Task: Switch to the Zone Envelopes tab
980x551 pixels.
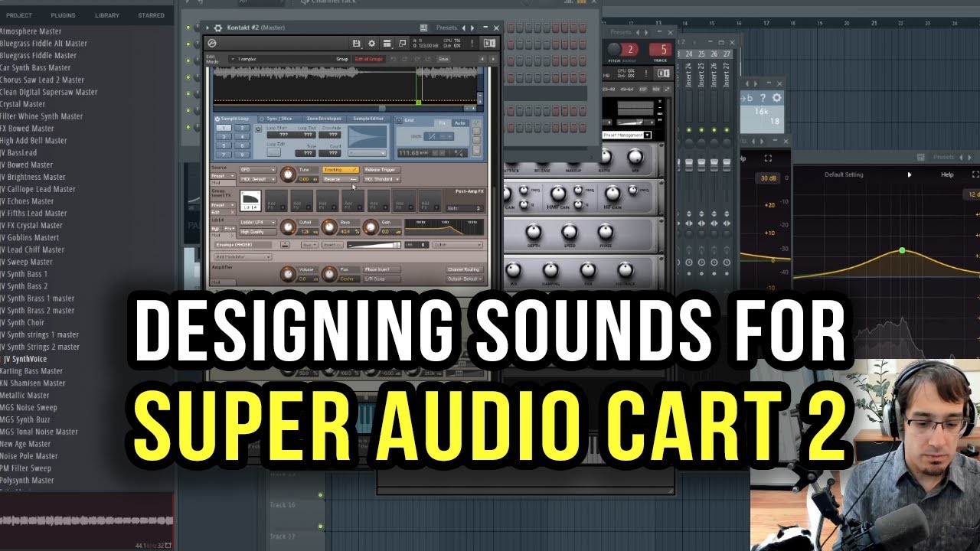Action: coord(324,119)
